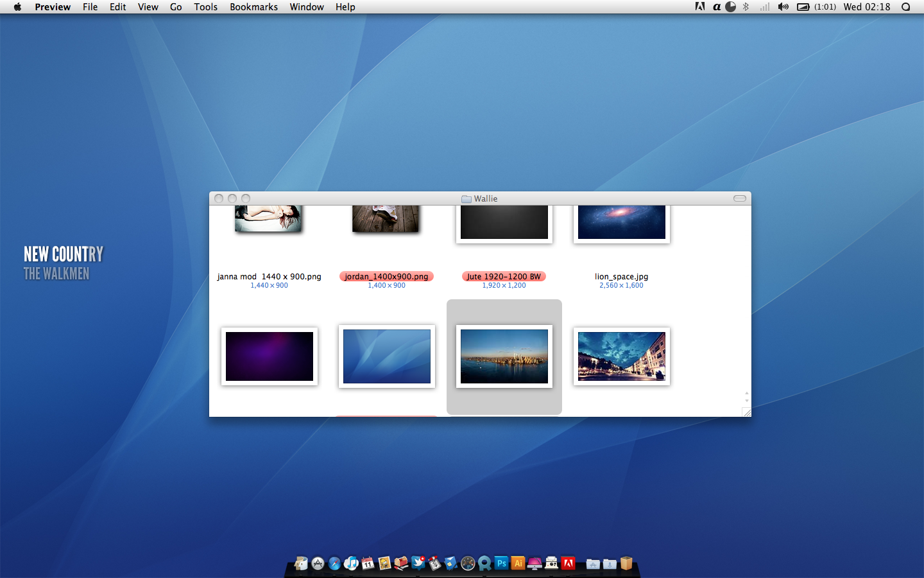Open the Downloads folder stack in Dock
The width and height of the screenshot is (924, 578).
(610, 564)
